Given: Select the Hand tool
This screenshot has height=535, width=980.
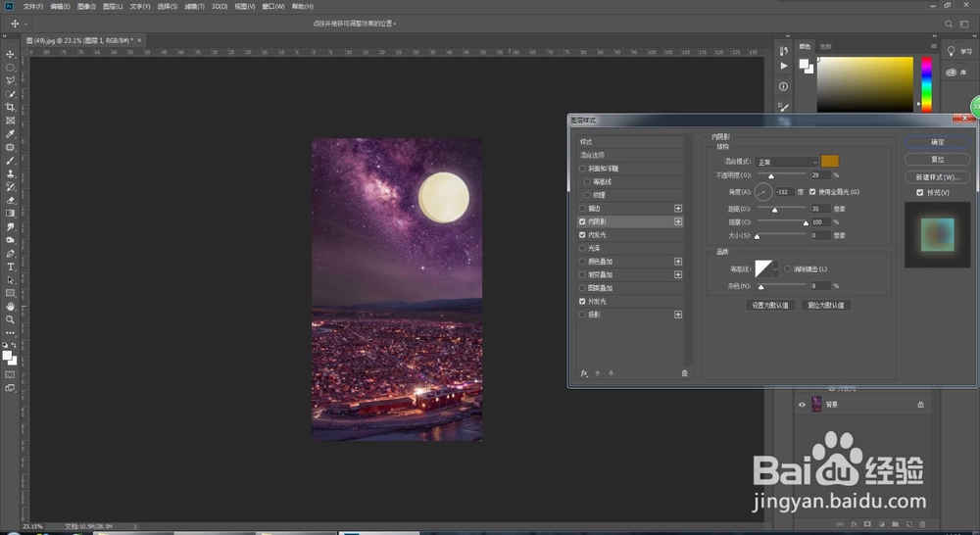Looking at the screenshot, I should pyautogui.click(x=10, y=307).
